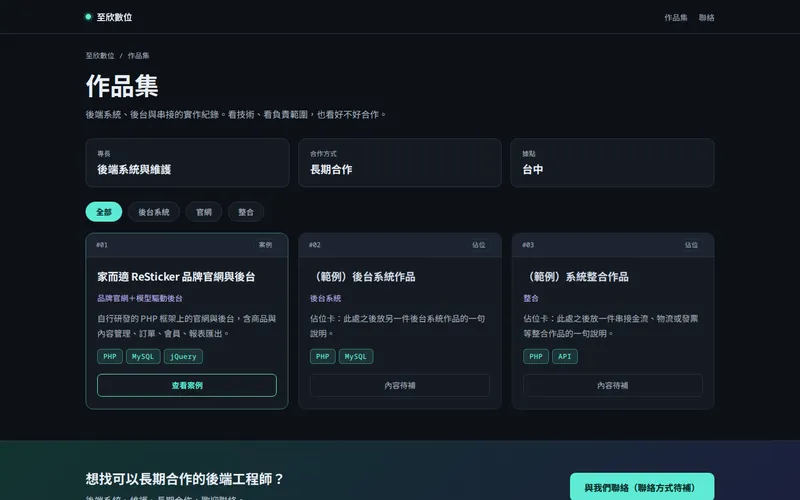Click the PHP tag in ReSticker card
800x500 pixels.
110,356
